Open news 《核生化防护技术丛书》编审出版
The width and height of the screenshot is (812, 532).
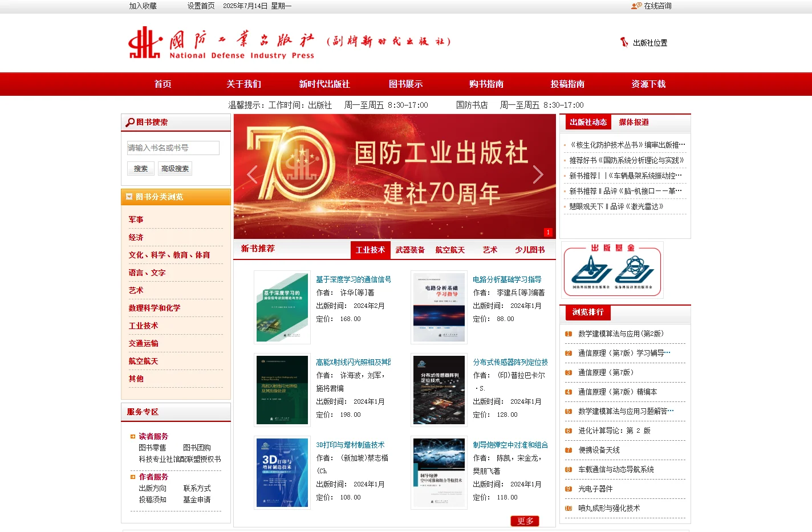[627, 145]
